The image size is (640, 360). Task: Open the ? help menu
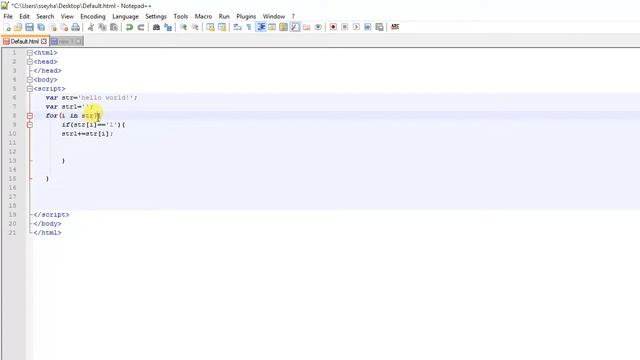[293, 16]
